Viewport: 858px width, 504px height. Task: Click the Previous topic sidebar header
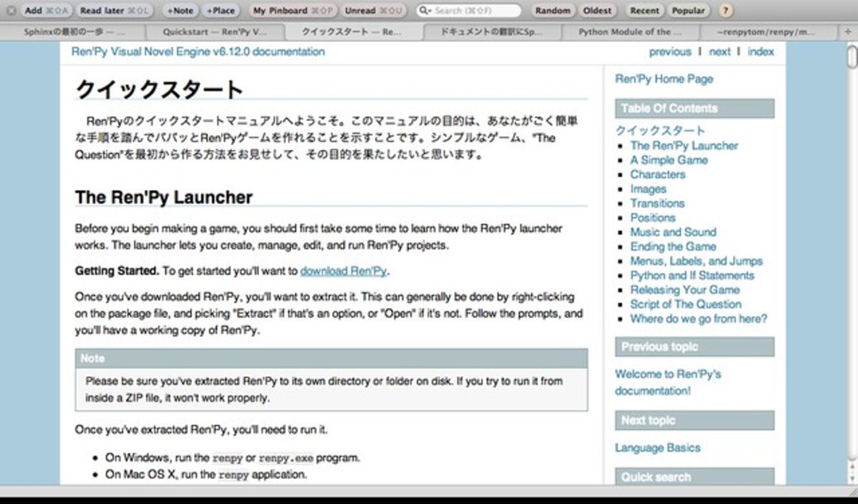pyautogui.click(x=695, y=347)
